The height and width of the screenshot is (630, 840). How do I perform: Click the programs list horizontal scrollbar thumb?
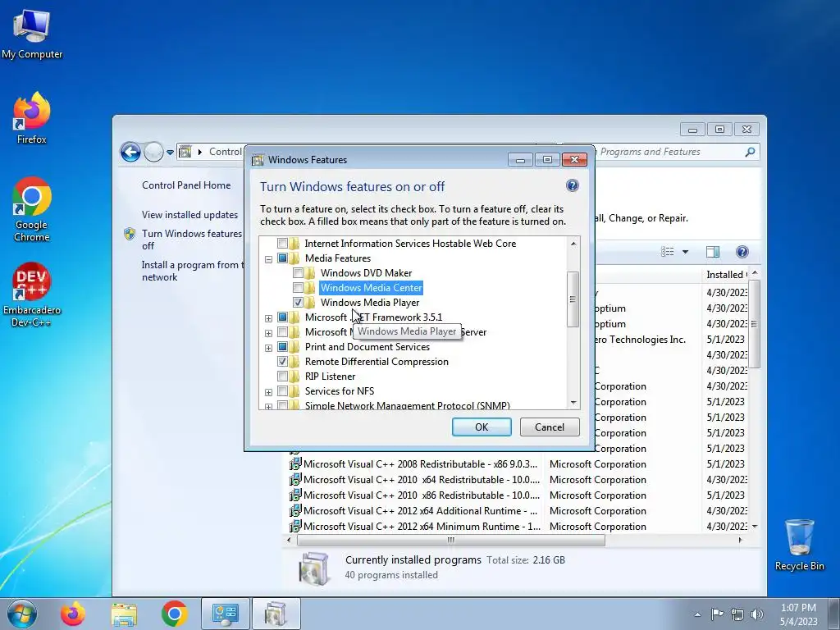tap(451, 540)
